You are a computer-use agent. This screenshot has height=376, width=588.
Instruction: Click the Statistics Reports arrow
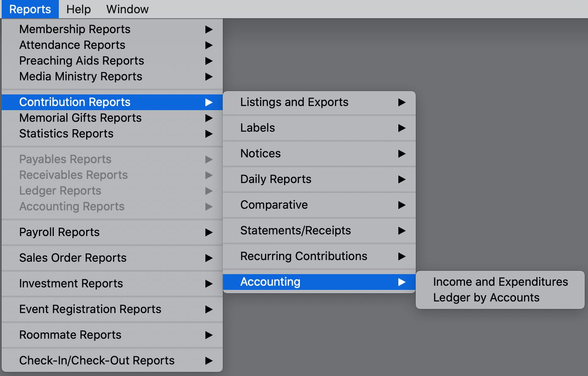(x=209, y=134)
